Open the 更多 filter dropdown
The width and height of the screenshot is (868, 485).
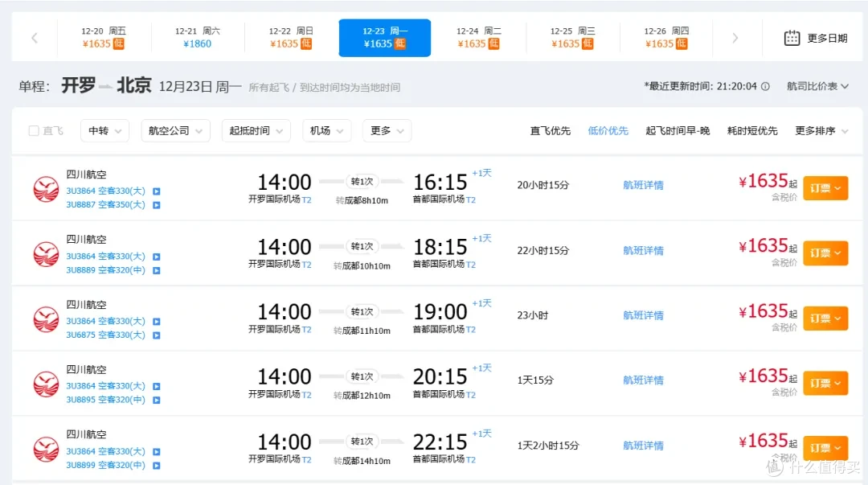[387, 131]
